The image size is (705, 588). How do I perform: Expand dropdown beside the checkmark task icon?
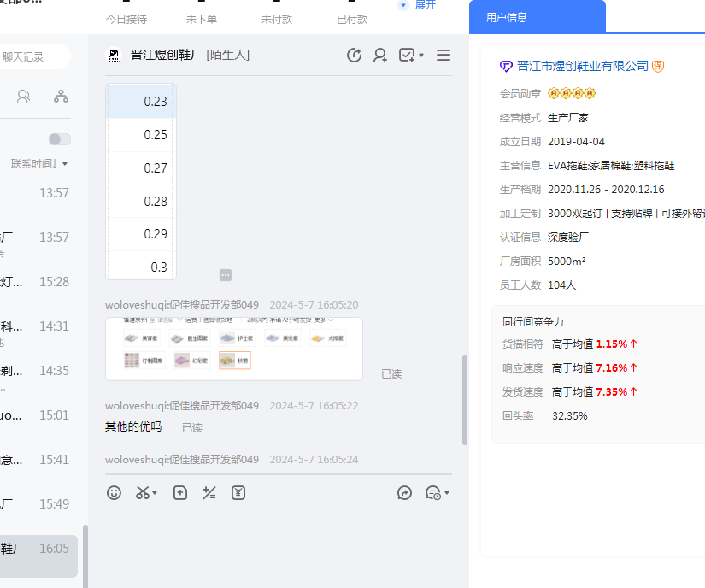[x=421, y=56]
